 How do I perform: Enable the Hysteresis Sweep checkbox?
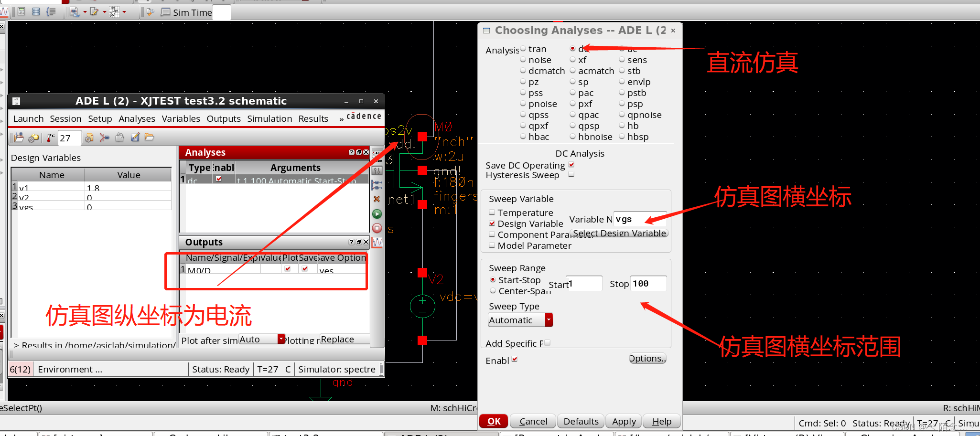click(x=571, y=174)
